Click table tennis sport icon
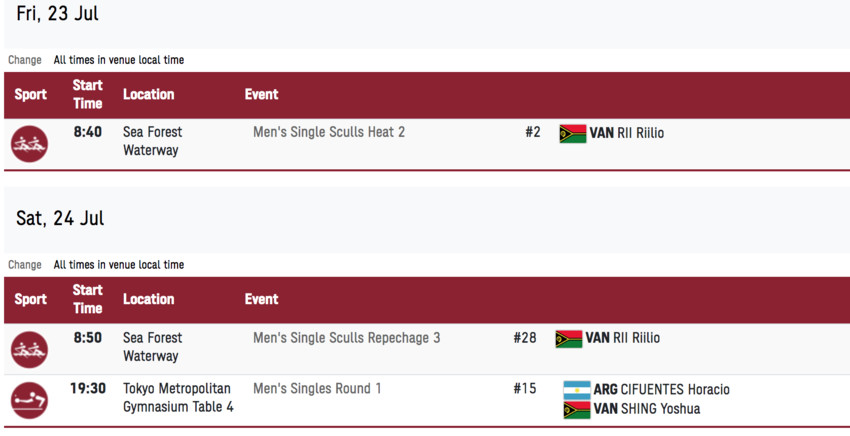Image resolution: width=850 pixels, height=436 pixels. [x=29, y=401]
